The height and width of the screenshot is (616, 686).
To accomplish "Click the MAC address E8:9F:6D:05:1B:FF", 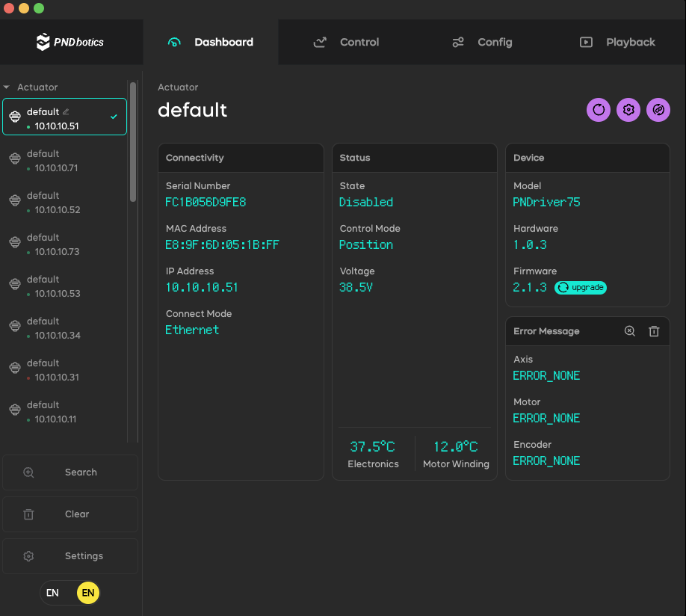I will pyautogui.click(x=222, y=244).
